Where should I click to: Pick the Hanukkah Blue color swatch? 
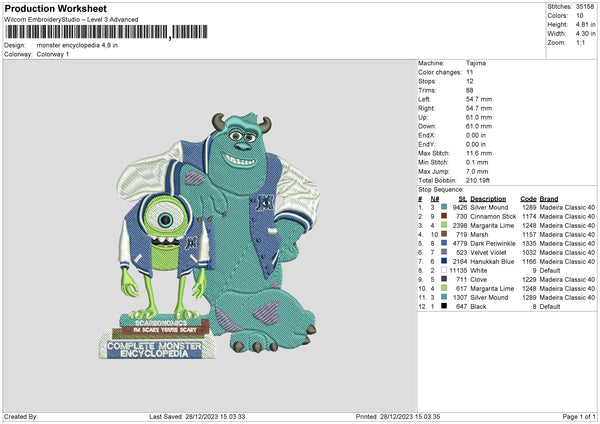point(444,261)
